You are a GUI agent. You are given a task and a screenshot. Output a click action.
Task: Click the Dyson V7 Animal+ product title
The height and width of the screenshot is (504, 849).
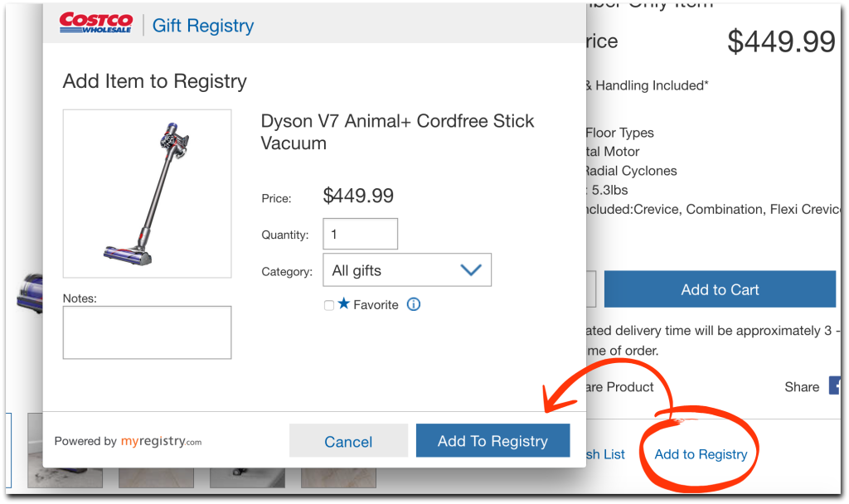pos(397,132)
